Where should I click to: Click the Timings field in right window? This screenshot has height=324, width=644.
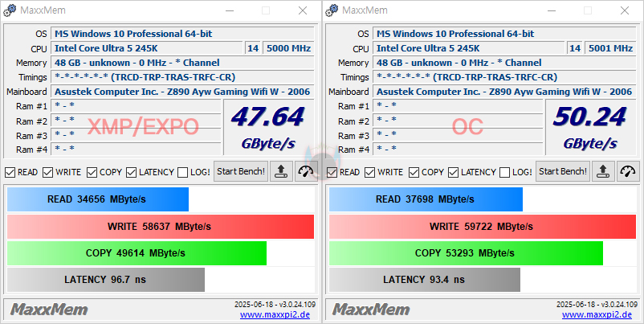(x=504, y=77)
